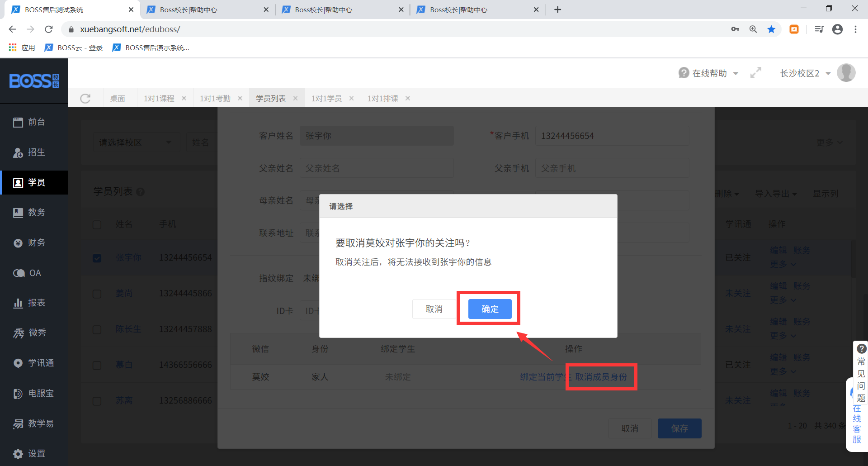The height and width of the screenshot is (466, 868).
Task: Switch to the 1对1课程 tab
Action: click(159, 99)
